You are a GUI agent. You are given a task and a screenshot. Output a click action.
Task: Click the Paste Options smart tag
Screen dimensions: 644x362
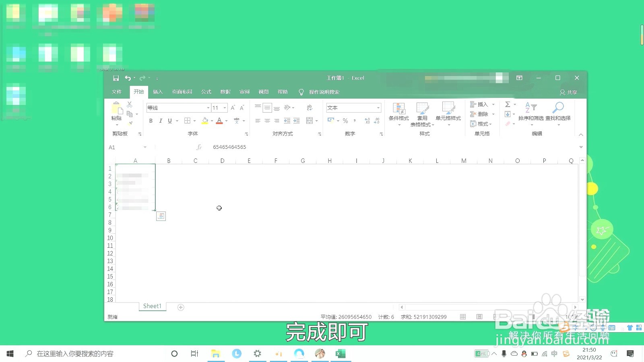161,216
